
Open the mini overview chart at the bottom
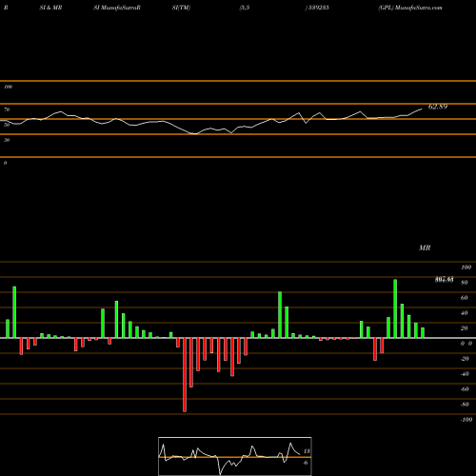click(x=235, y=456)
